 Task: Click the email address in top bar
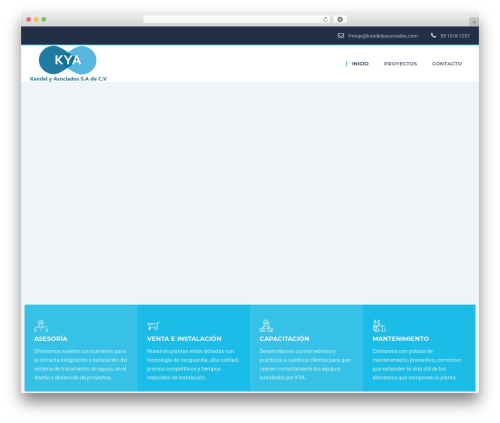pyautogui.click(x=383, y=36)
